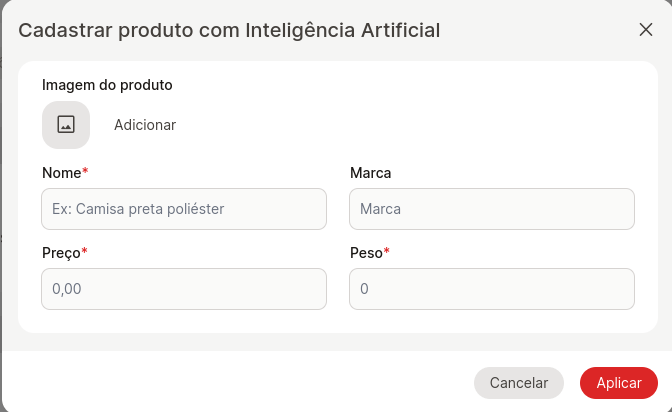Apply the form with the red Aplicar button

[x=618, y=383]
